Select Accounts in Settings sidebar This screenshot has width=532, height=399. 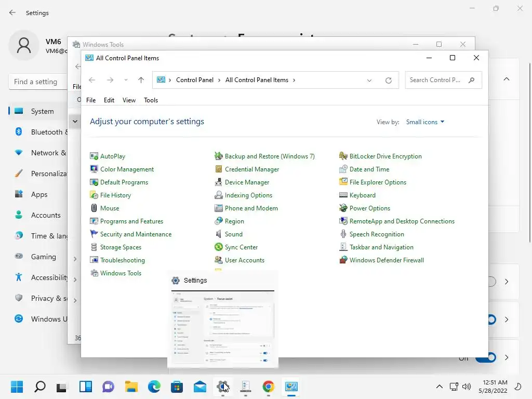[x=38, y=215]
